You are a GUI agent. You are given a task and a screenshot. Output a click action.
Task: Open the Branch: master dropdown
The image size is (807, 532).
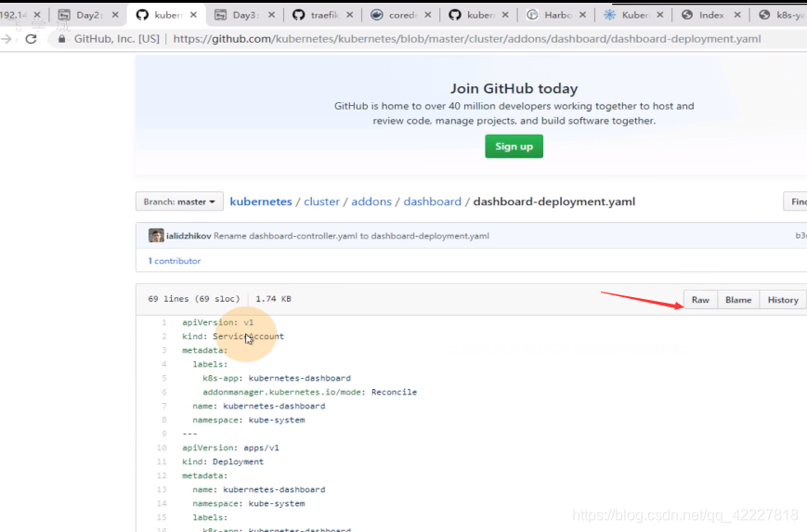179,201
